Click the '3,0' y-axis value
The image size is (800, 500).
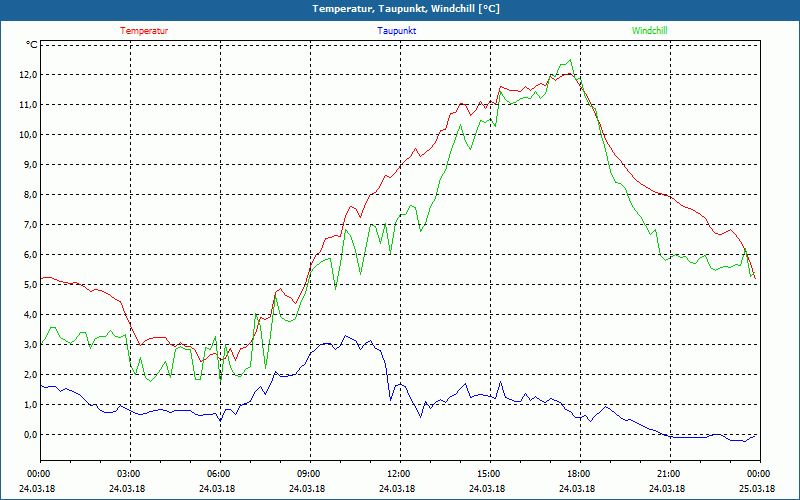[31, 344]
